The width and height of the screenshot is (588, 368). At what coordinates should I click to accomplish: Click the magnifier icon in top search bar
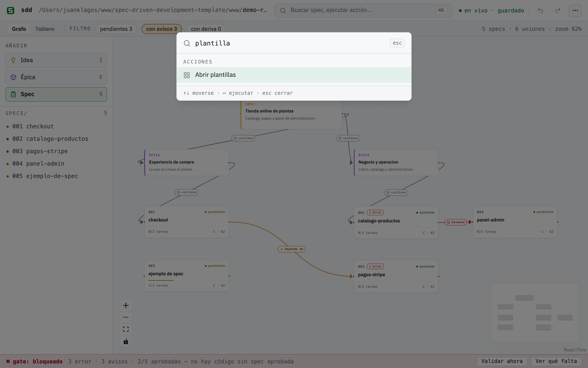click(x=283, y=11)
